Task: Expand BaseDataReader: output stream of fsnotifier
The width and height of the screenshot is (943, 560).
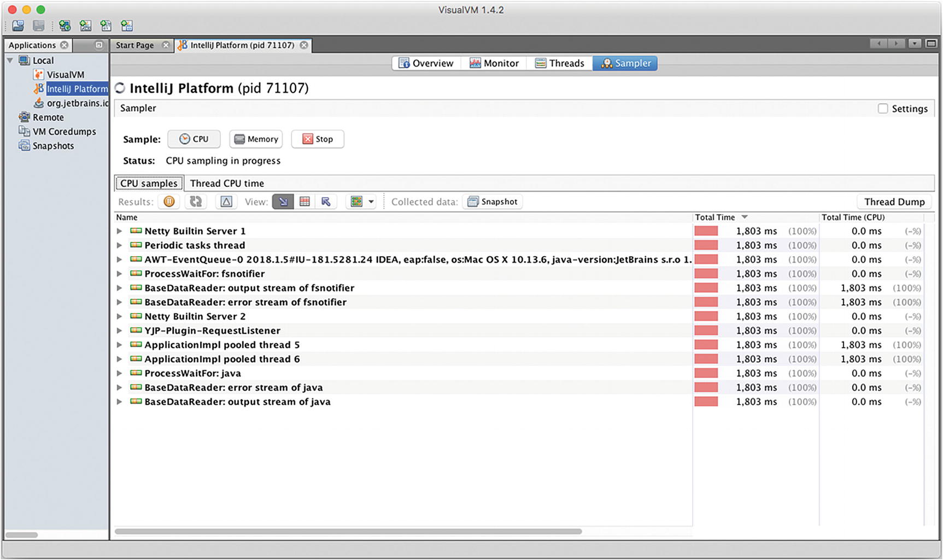Action: [119, 288]
